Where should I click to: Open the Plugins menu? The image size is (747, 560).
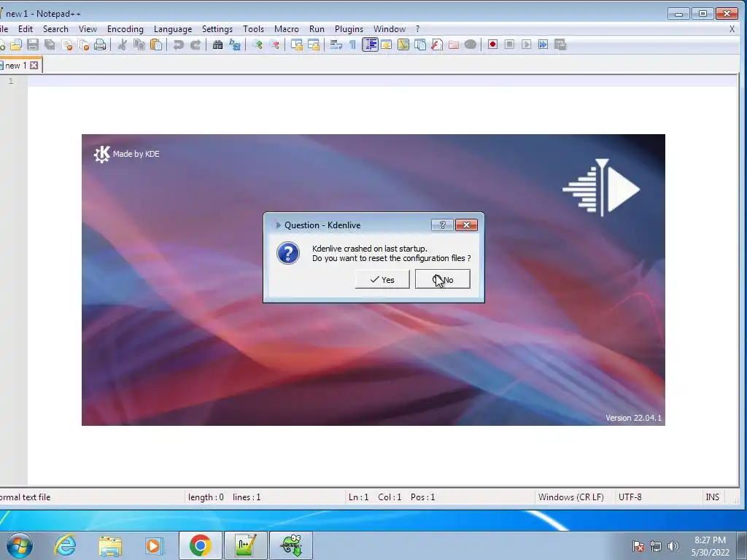pyautogui.click(x=349, y=29)
